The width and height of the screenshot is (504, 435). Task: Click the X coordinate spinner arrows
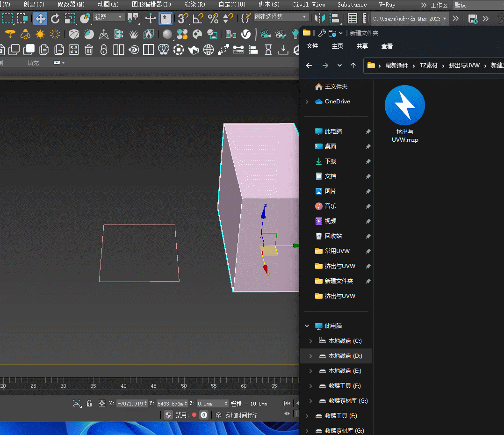[x=146, y=403]
